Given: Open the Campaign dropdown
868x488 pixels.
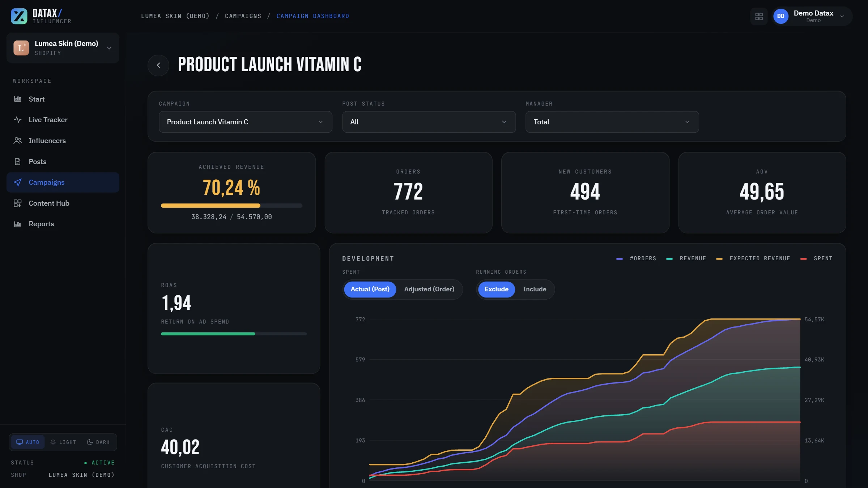Looking at the screenshot, I should 245,122.
